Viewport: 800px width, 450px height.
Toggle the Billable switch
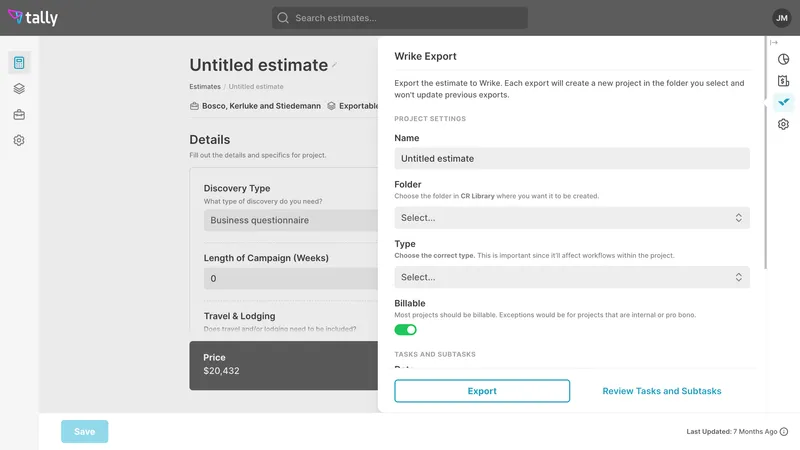tap(406, 330)
